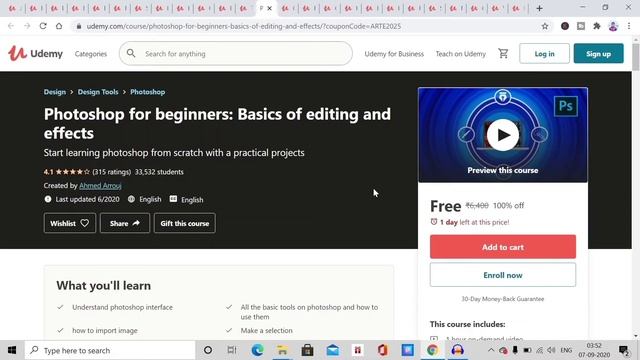Click the Share button
Image resolution: width=640 pixels, height=360 pixels.
tap(125, 223)
